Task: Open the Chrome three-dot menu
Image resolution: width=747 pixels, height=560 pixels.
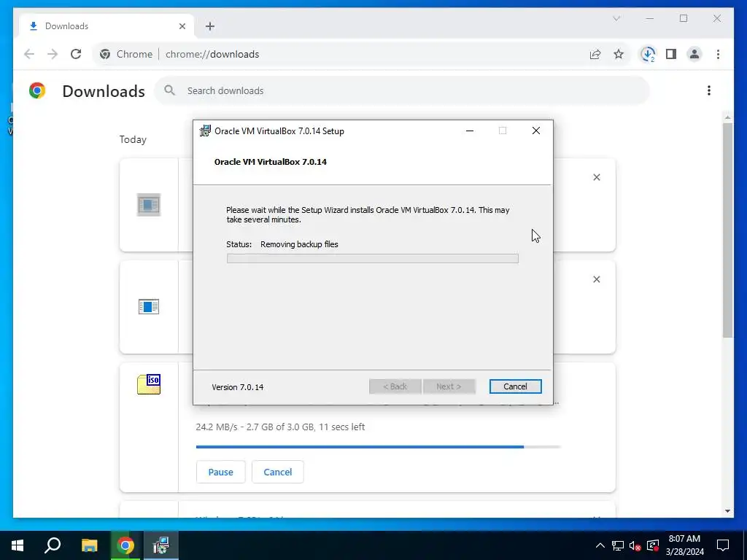Action: pyautogui.click(x=718, y=54)
